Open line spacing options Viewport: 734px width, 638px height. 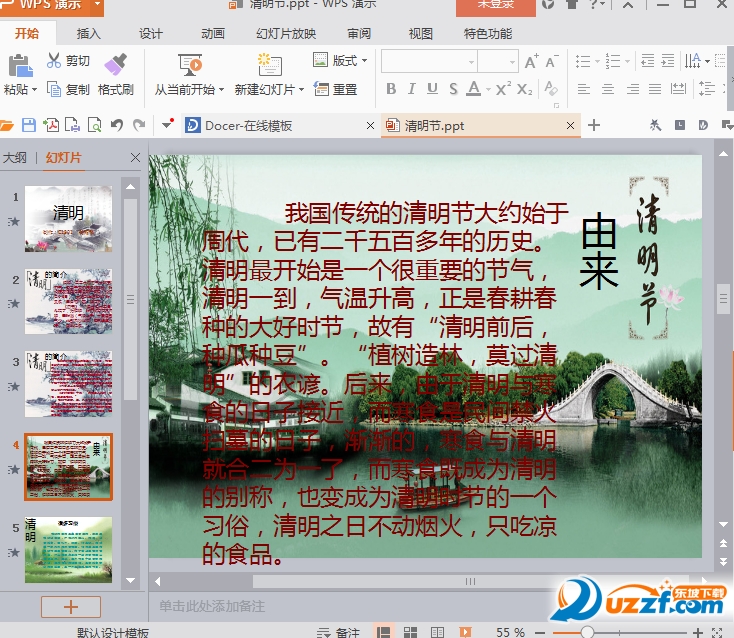(x=706, y=88)
